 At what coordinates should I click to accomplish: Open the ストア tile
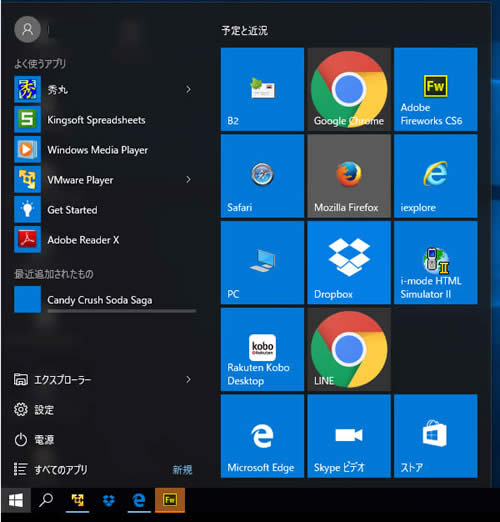436,436
